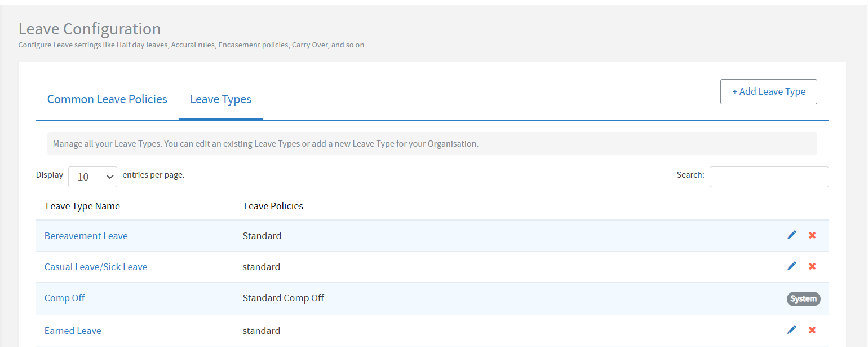The width and height of the screenshot is (868, 347).
Task: Open Casual Leave/Sick Leave details
Action: [96, 267]
